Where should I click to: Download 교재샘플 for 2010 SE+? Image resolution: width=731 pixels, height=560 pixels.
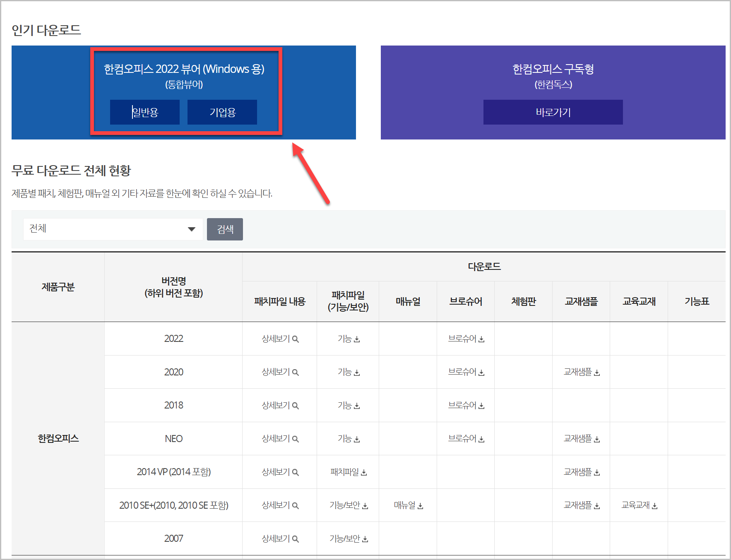tap(582, 505)
